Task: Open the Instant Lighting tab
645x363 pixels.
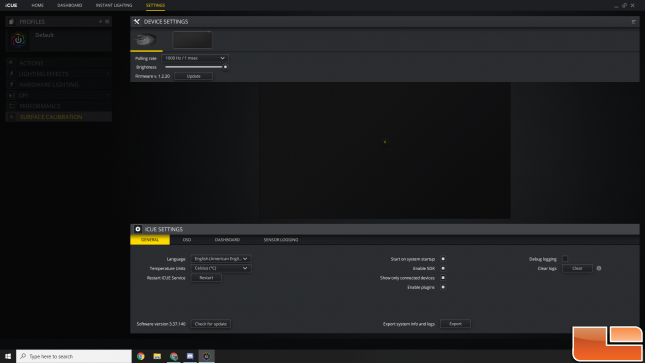Action: [x=114, y=5]
